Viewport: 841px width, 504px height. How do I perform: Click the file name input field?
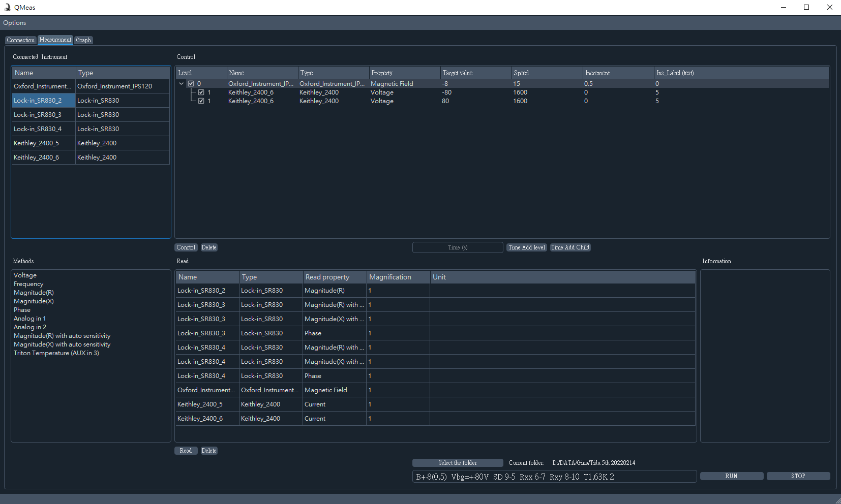(x=554, y=477)
